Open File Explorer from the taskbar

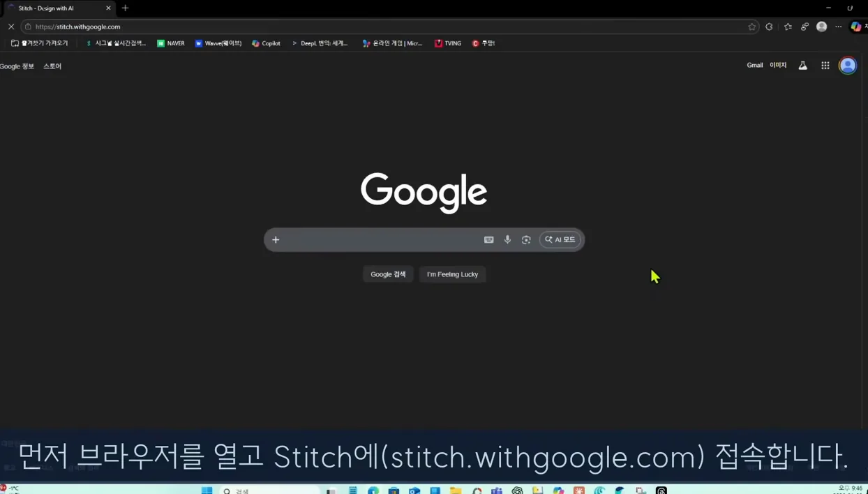tap(456, 491)
